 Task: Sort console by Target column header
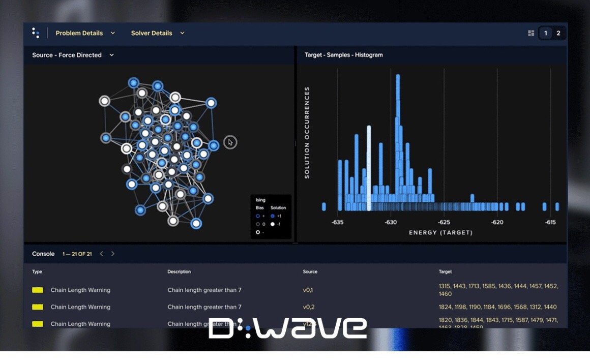(445, 271)
